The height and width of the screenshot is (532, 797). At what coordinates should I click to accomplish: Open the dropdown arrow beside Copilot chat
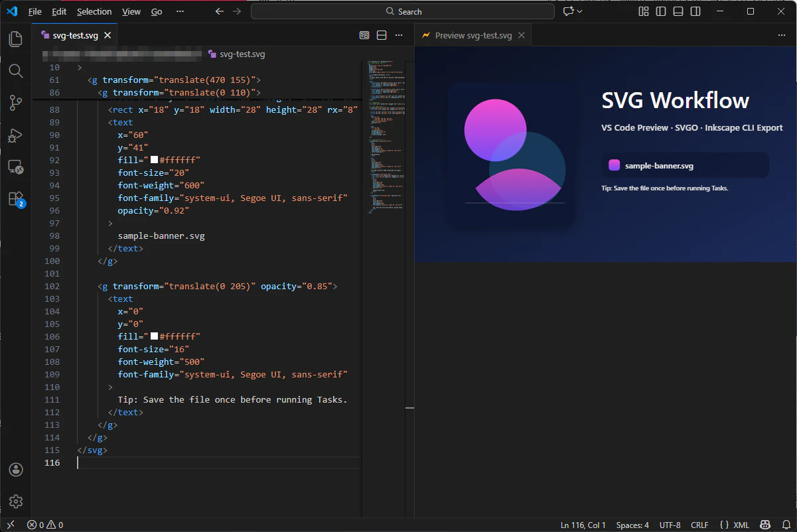pos(580,11)
